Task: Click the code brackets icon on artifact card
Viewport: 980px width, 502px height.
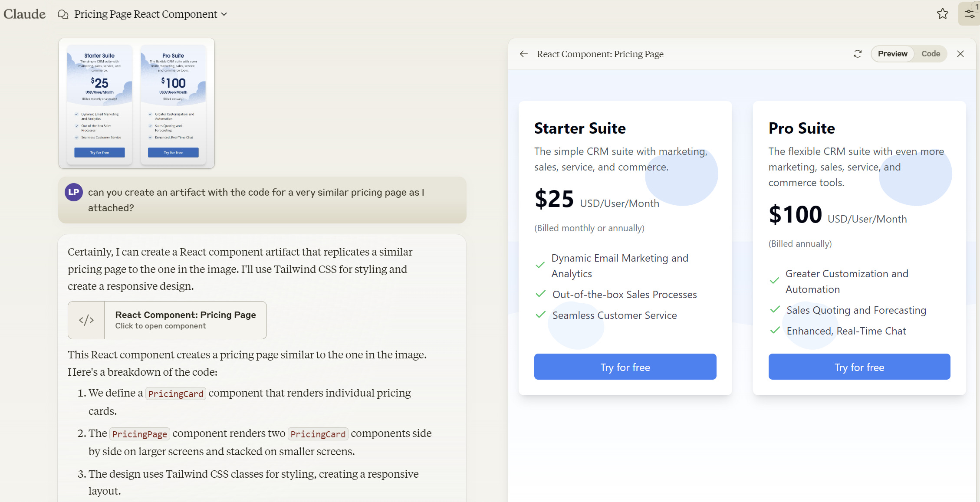Action: pos(86,320)
